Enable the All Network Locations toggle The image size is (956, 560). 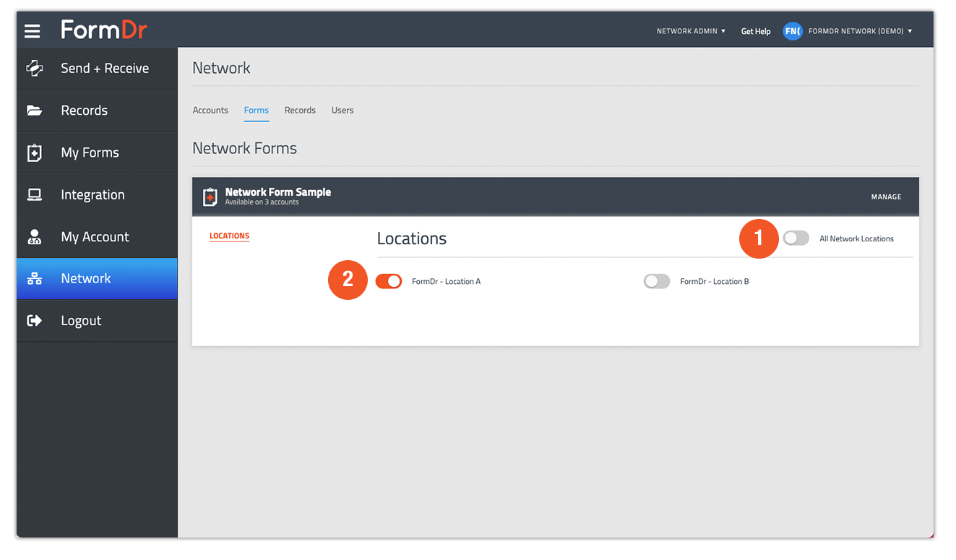[x=796, y=238]
